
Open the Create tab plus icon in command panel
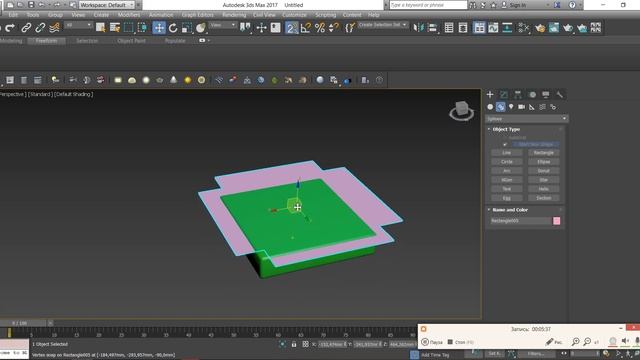pos(490,95)
